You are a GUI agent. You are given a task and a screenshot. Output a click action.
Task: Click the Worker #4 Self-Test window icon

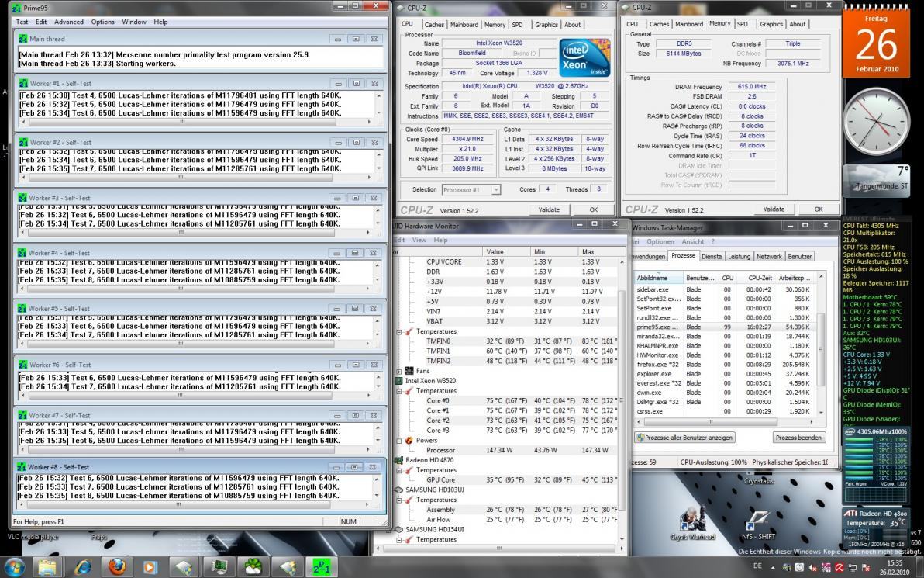pyautogui.click(x=22, y=252)
